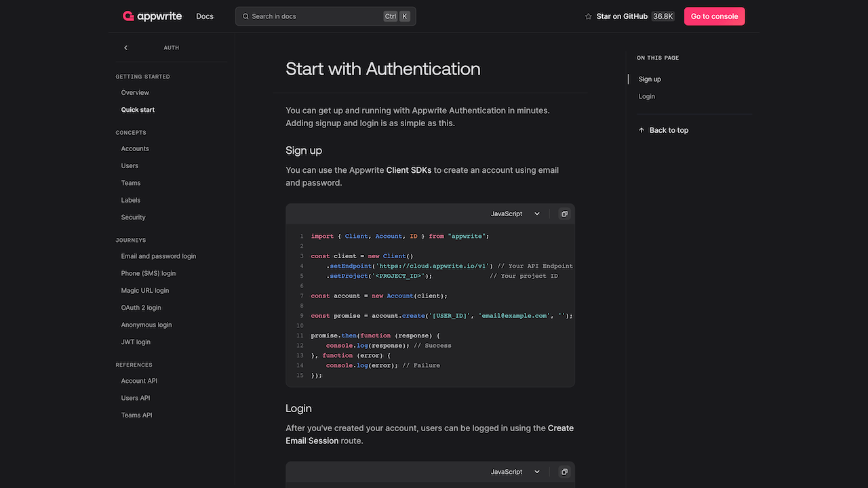
Task: Click the Appwrite logo
Action: coord(153,16)
